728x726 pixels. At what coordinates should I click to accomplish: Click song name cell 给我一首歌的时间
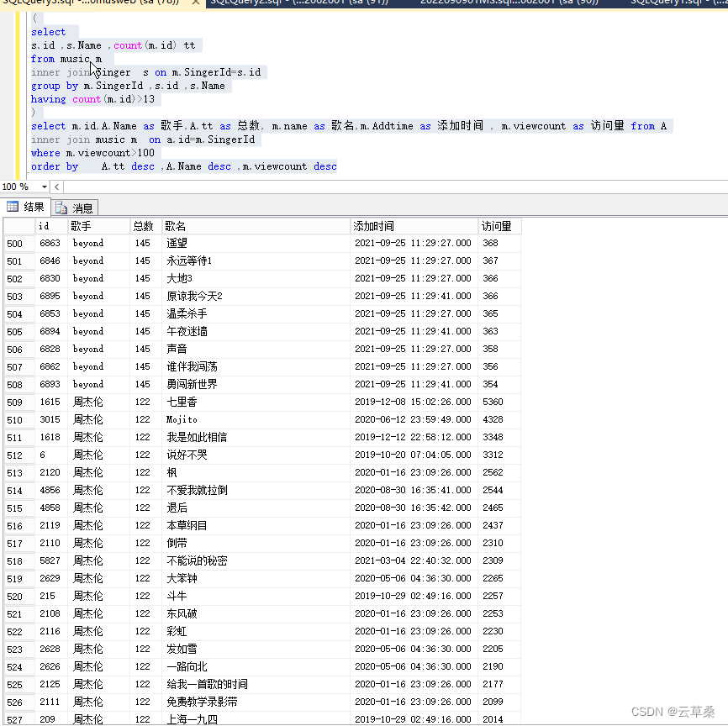[256, 684]
